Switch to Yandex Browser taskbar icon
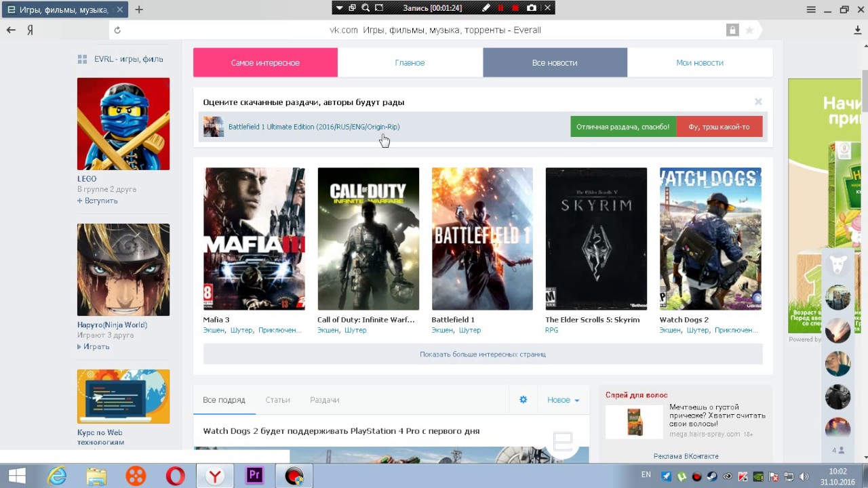Image resolution: width=868 pixels, height=488 pixels. pyautogui.click(x=215, y=476)
